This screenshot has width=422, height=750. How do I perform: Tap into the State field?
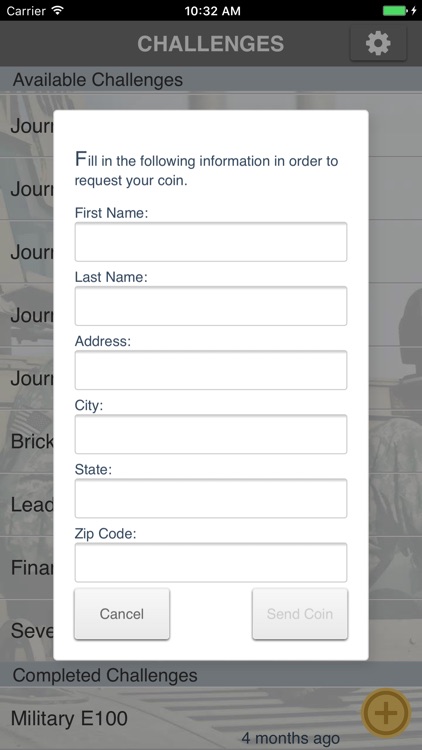[211, 498]
